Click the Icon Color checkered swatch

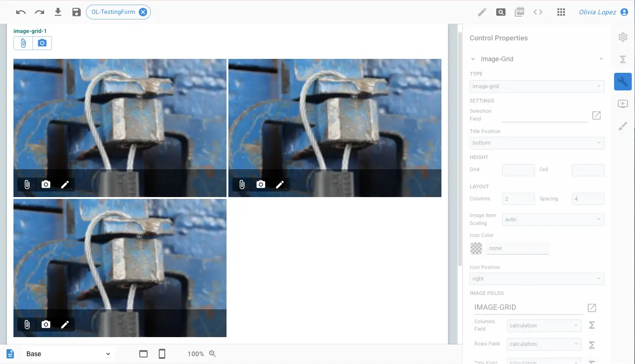tap(476, 248)
